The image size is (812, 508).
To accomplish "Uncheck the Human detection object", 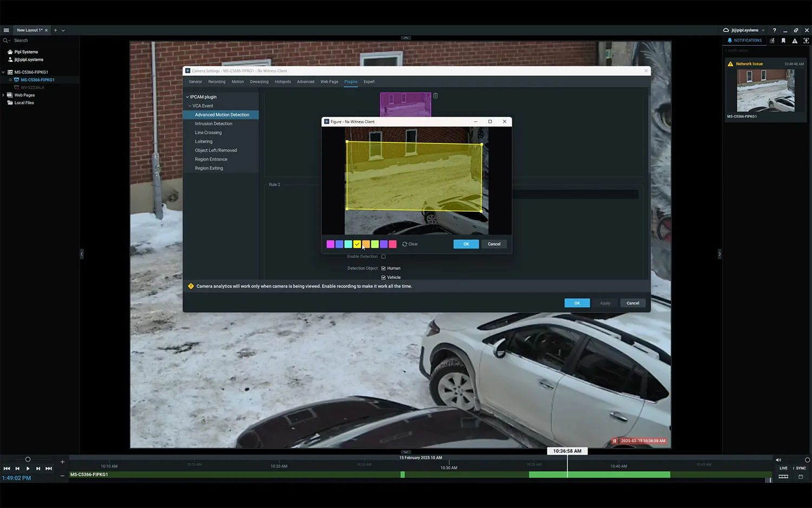I will point(383,269).
